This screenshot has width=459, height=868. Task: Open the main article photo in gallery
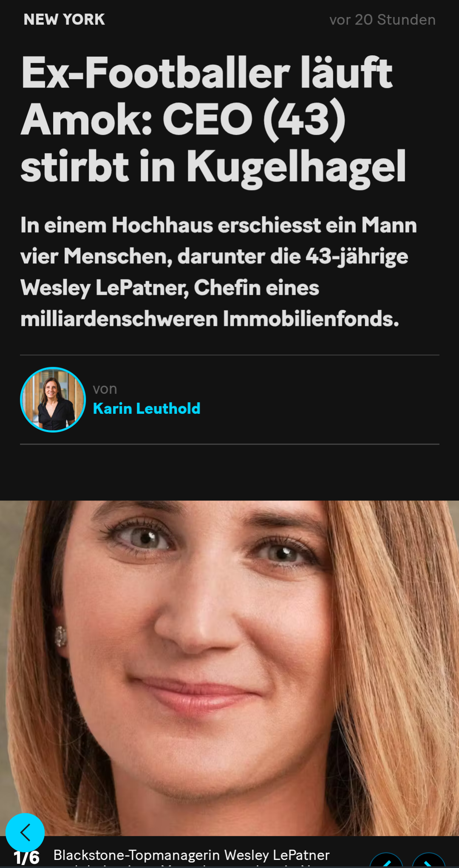(x=229, y=668)
